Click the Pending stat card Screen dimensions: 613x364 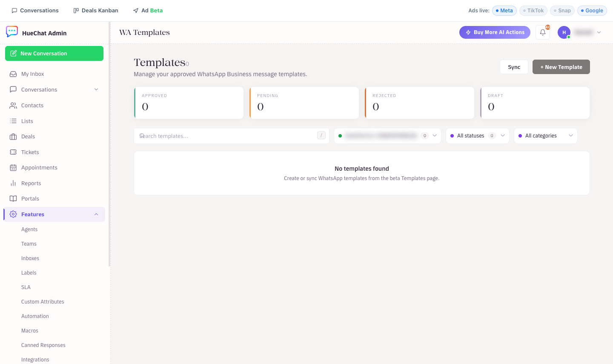coord(304,103)
